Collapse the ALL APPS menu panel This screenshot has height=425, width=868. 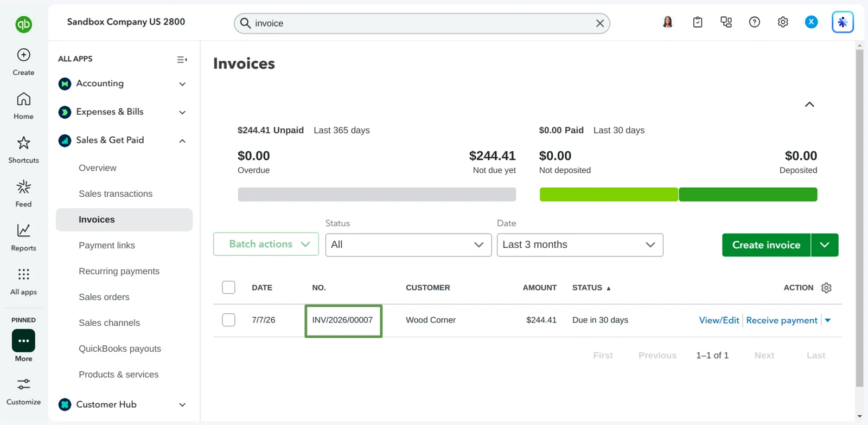tap(182, 59)
